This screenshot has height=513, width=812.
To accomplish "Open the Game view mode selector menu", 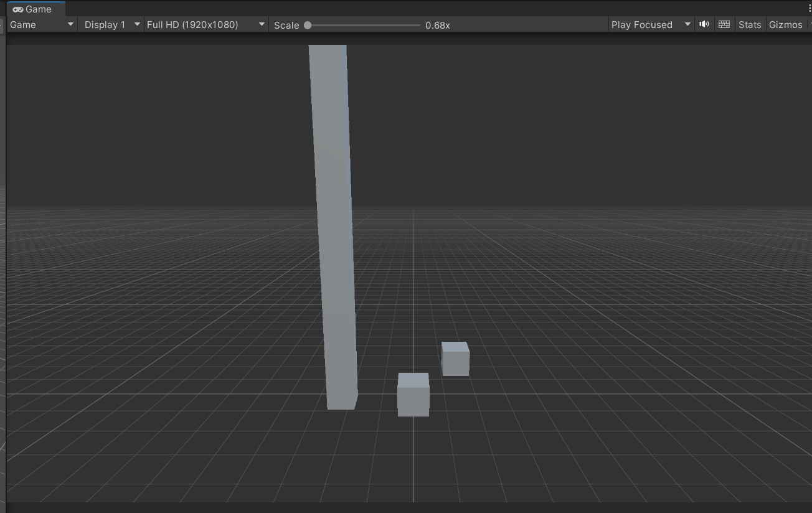I will click(41, 24).
